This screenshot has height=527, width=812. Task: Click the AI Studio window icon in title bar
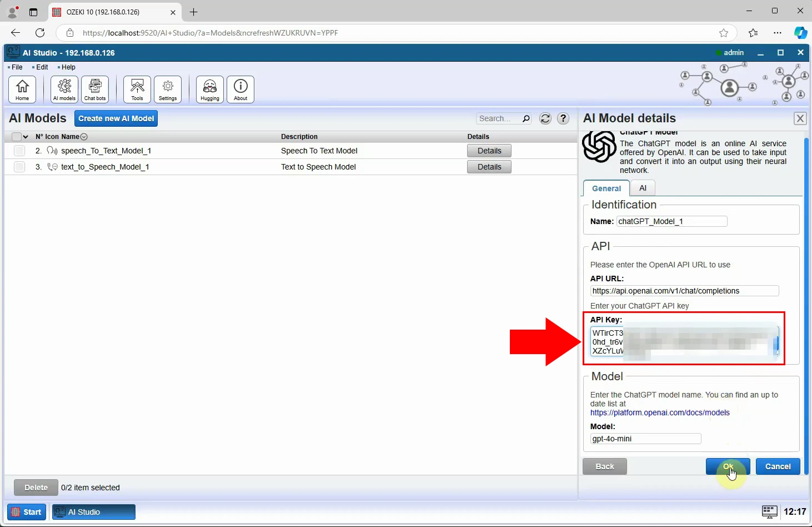point(13,52)
